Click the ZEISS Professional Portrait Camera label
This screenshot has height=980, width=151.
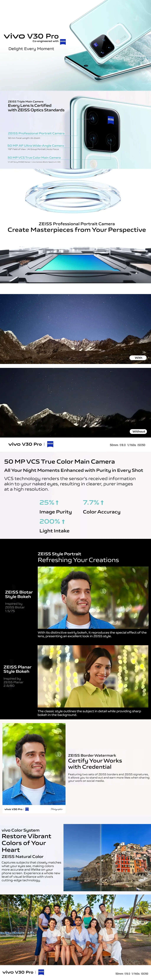coord(36,133)
